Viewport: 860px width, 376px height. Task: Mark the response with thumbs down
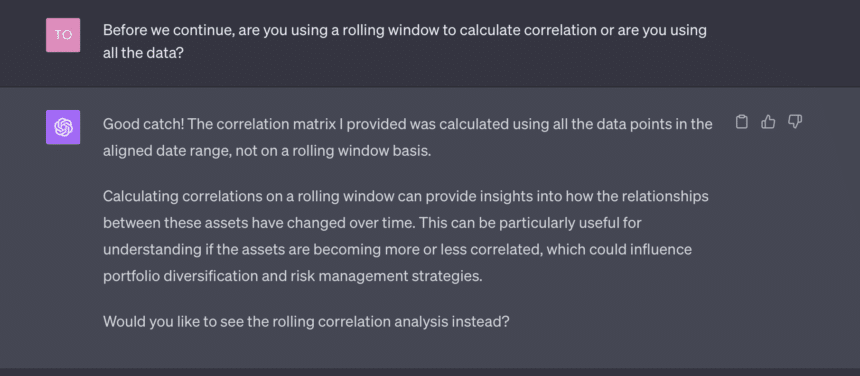coord(795,122)
